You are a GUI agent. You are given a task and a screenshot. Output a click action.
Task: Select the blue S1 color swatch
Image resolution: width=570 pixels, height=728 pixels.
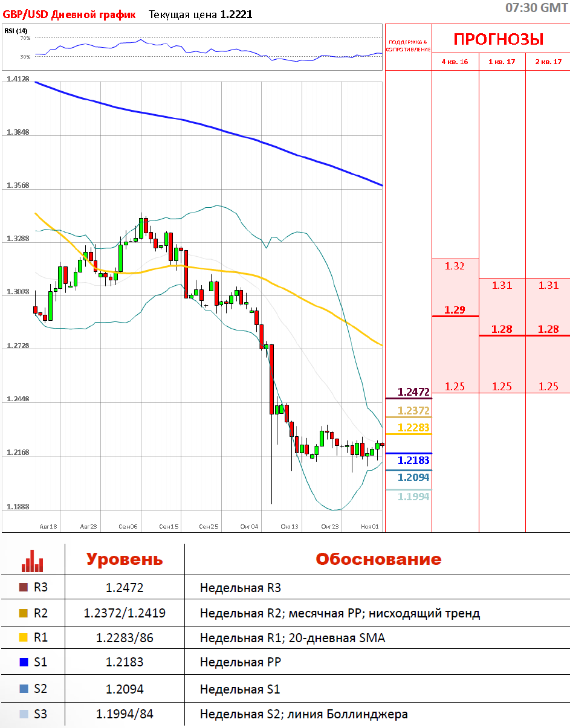(x=24, y=662)
